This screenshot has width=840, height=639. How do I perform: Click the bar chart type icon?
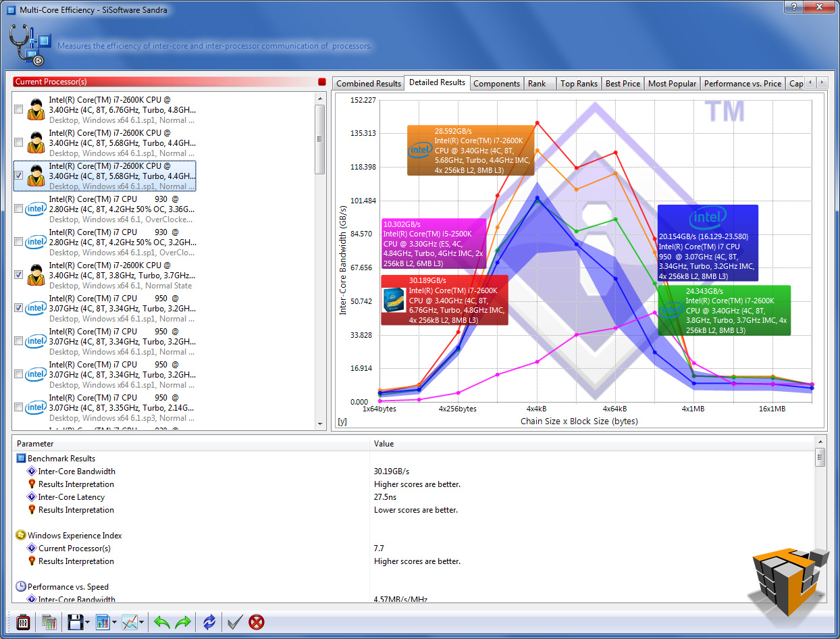click(103, 622)
